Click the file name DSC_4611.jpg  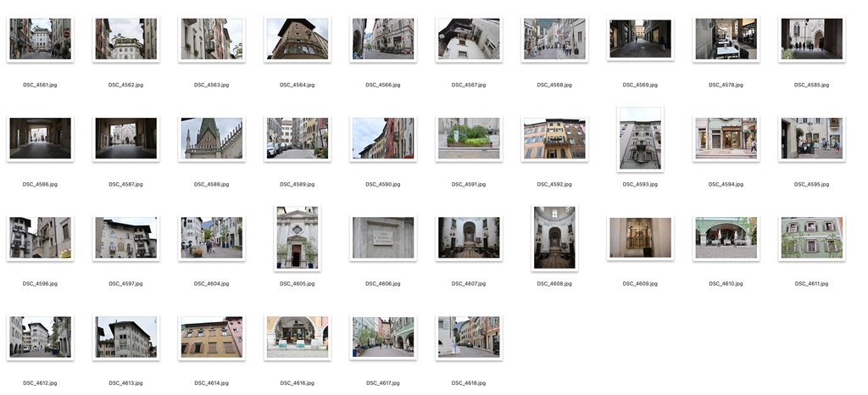pyautogui.click(x=812, y=284)
